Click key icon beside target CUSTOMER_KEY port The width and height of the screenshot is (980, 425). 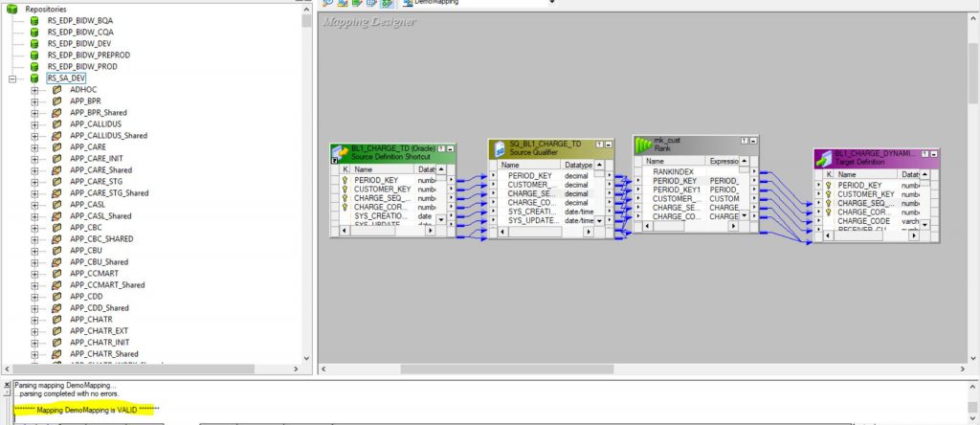[x=828, y=194]
